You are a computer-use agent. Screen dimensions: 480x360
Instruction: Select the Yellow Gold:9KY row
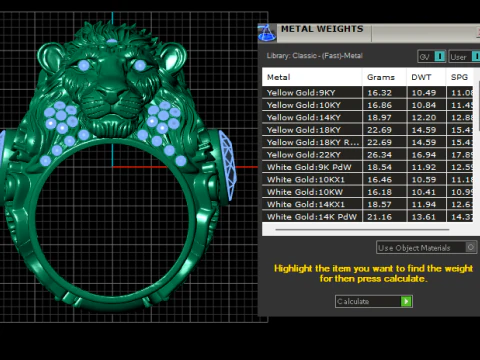(x=368, y=93)
